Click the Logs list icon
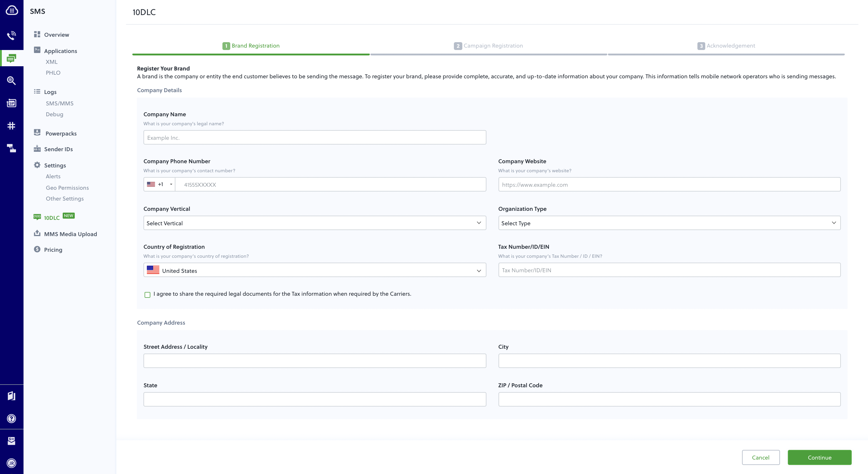Image resolution: width=868 pixels, height=474 pixels. click(37, 92)
